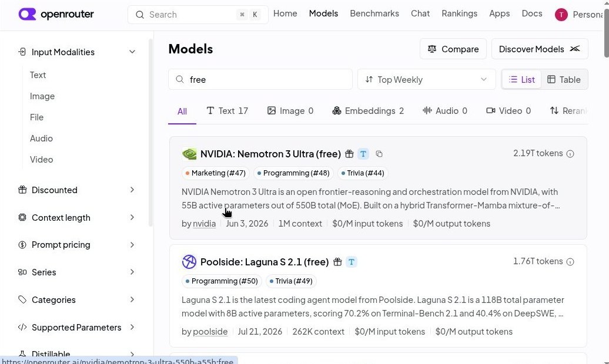
Task: Filter by Text input modality
Action: pyautogui.click(x=38, y=75)
